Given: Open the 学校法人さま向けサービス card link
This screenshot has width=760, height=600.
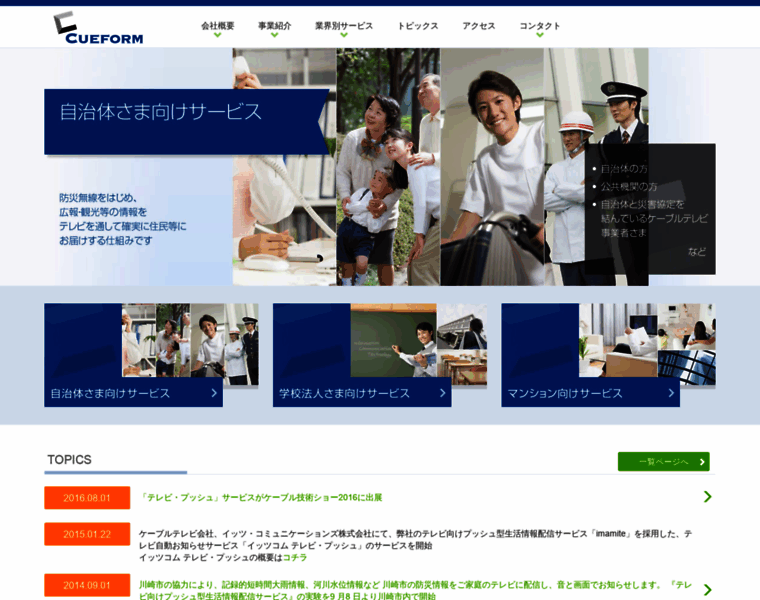Looking at the screenshot, I should [x=362, y=393].
